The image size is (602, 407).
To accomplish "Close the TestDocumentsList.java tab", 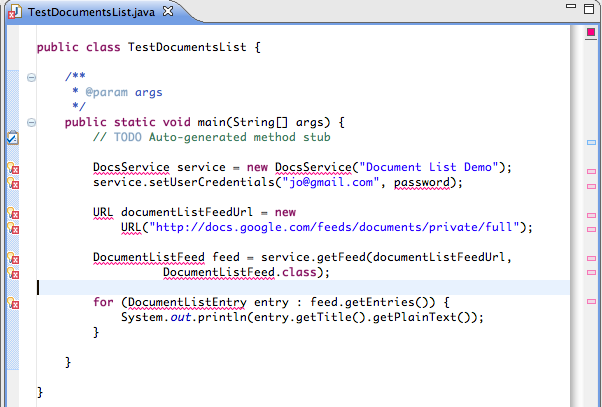I will click(166, 10).
